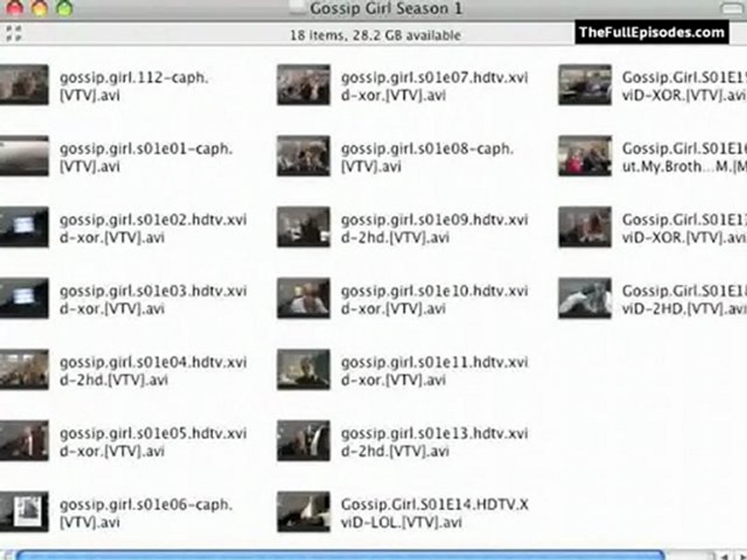Click file name gossip.girl.s01e07.hdtv.xvid-xor
The image size is (747, 560).
coord(434,87)
